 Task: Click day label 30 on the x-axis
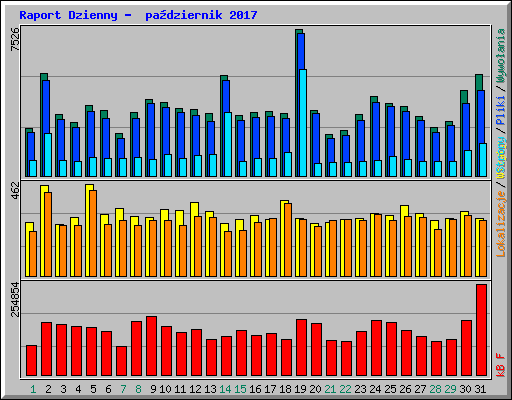coord(465,389)
